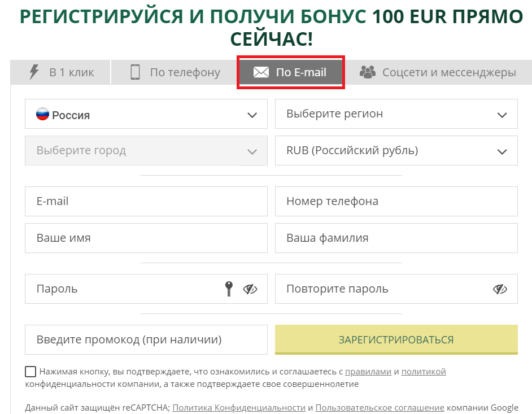The height and width of the screenshot is (414, 532).
Task: Switch to the По телефону tab
Action: (x=175, y=72)
